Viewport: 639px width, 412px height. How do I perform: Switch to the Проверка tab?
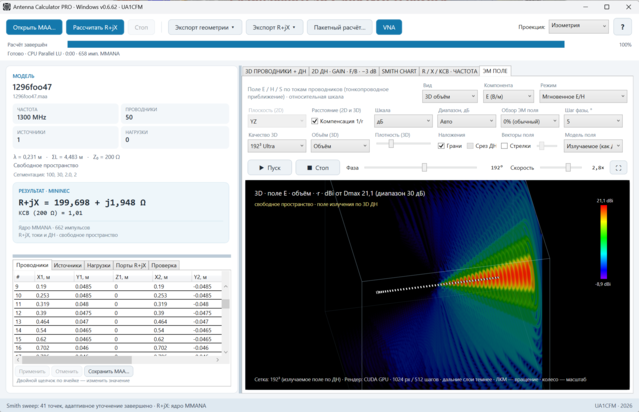(164, 265)
